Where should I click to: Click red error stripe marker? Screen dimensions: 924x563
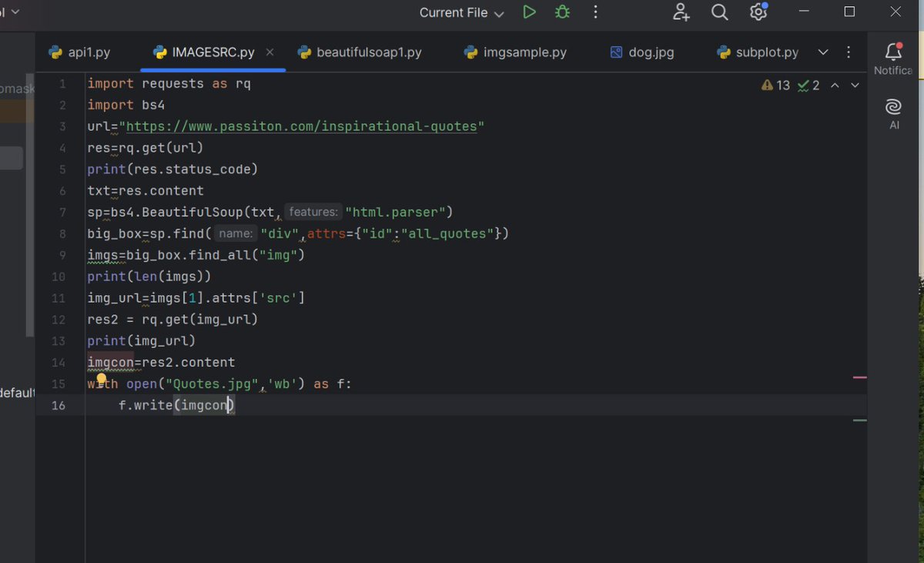point(860,377)
